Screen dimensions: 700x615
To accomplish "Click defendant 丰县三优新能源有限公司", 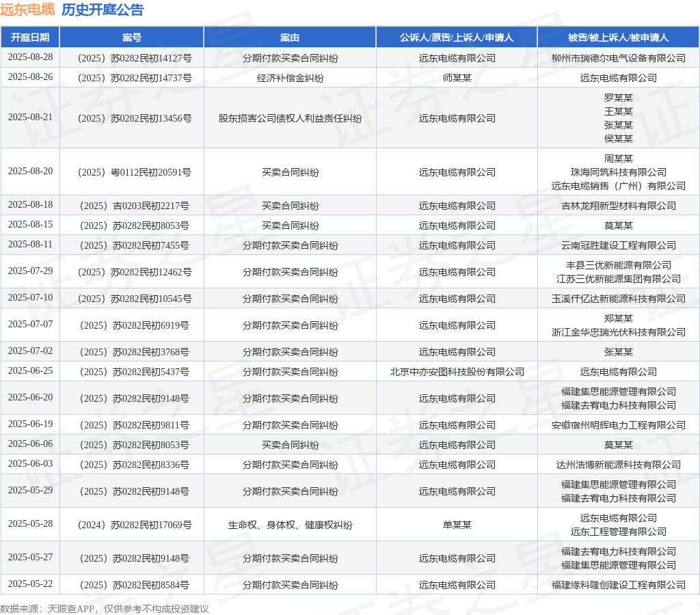I will [618, 265].
